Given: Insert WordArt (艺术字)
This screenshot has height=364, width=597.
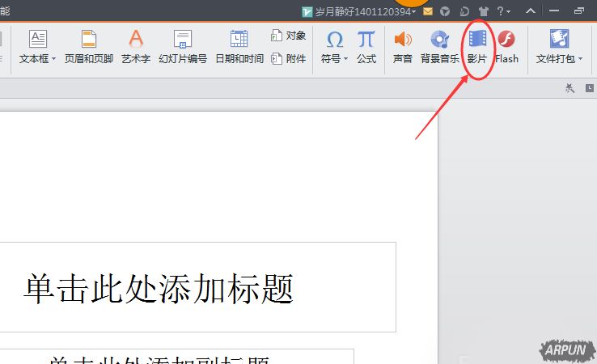Looking at the screenshot, I should point(136,46).
